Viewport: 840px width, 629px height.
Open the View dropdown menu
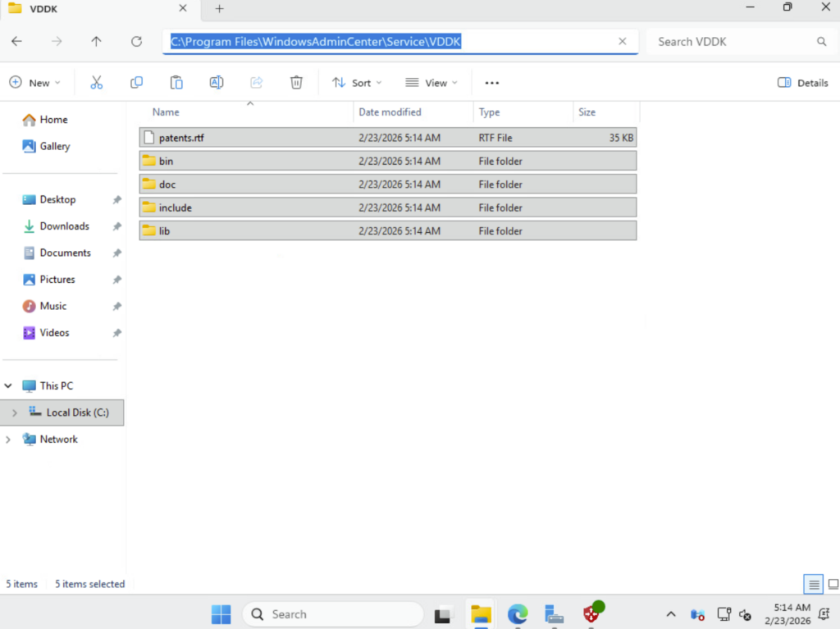431,83
